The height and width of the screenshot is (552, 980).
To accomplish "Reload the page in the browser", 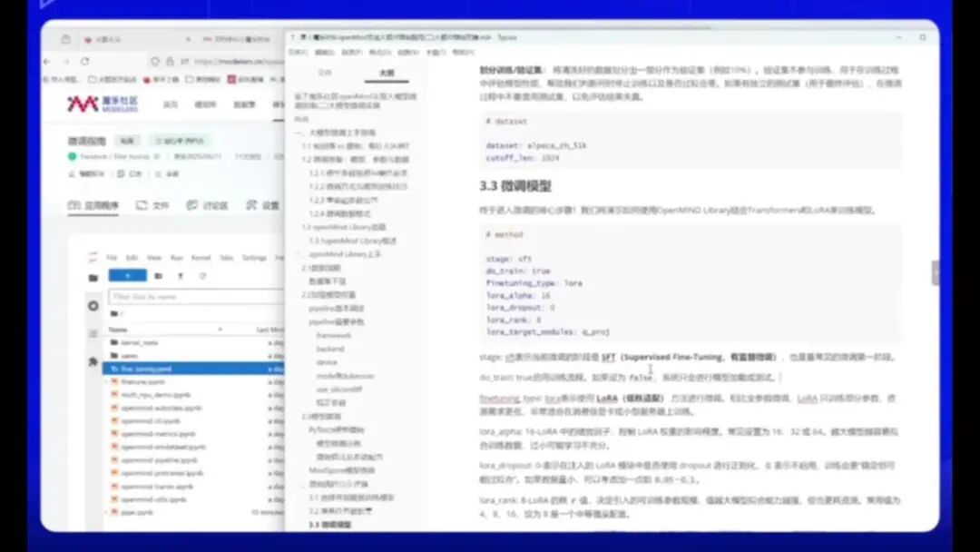I will 85,61.
